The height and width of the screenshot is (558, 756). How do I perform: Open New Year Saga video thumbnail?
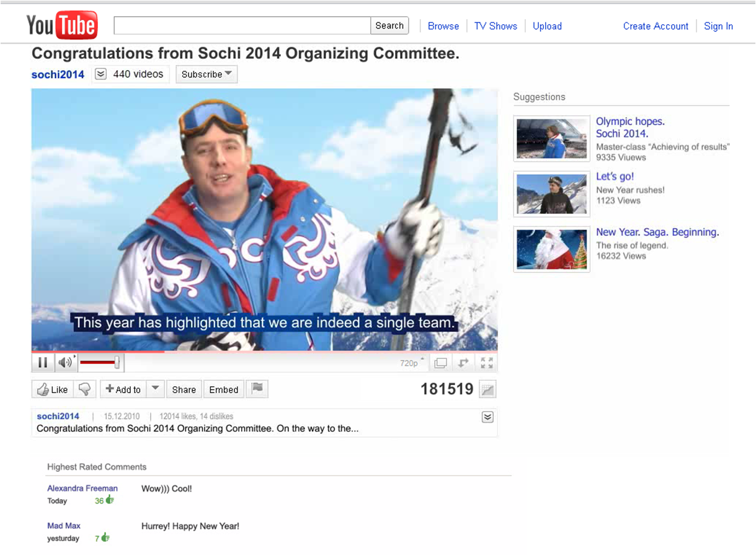coord(551,249)
